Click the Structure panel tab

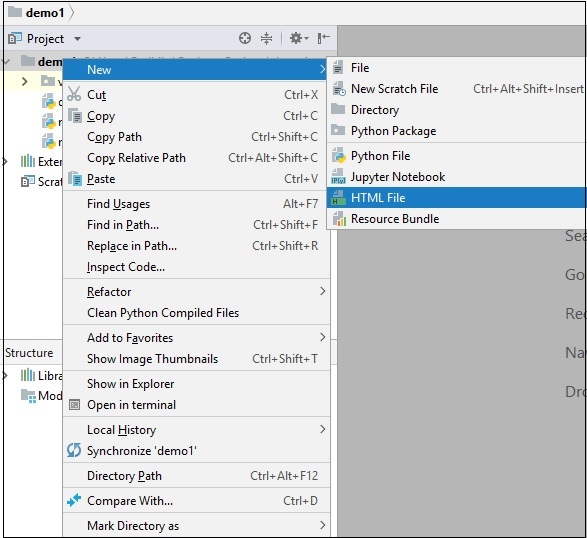pyautogui.click(x=29, y=353)
